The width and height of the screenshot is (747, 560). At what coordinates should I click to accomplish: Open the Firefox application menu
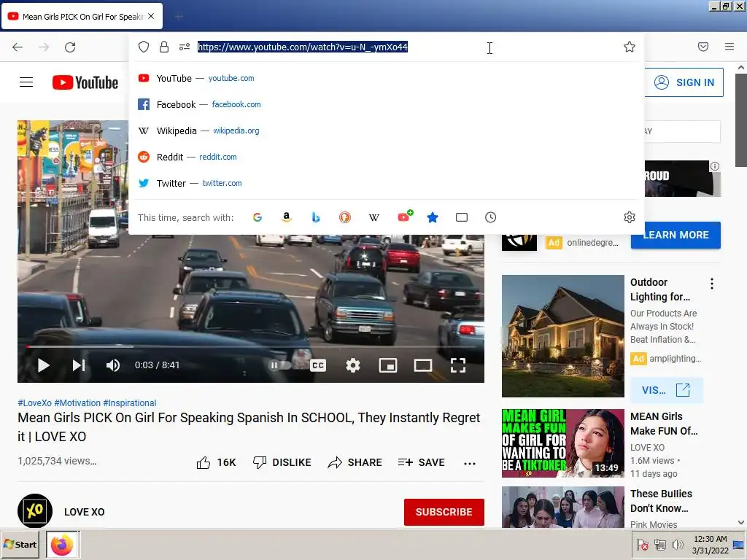point(729,47)
